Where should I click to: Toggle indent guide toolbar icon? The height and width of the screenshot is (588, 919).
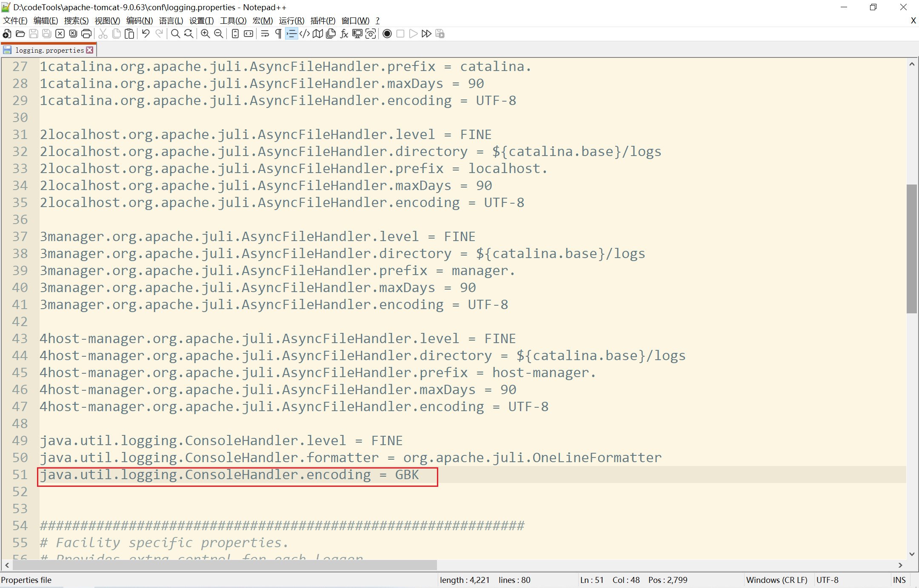point(291,34)
